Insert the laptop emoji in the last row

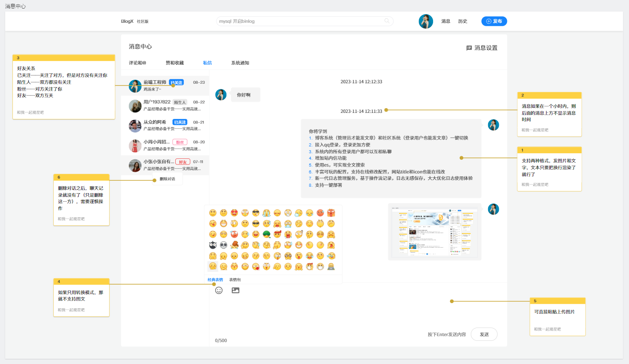(x=331, y=267)
